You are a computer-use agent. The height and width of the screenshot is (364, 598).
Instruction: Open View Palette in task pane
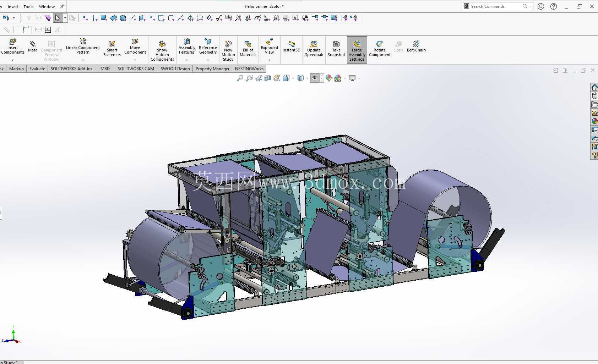594,113
